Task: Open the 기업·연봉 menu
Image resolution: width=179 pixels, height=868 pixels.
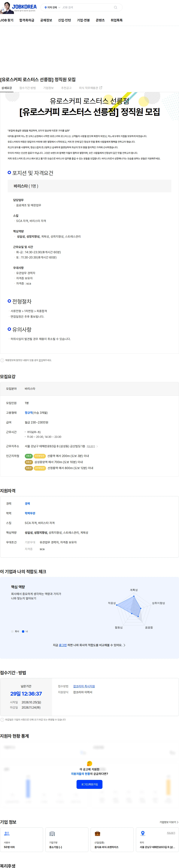Action: (x=83, y=20)
